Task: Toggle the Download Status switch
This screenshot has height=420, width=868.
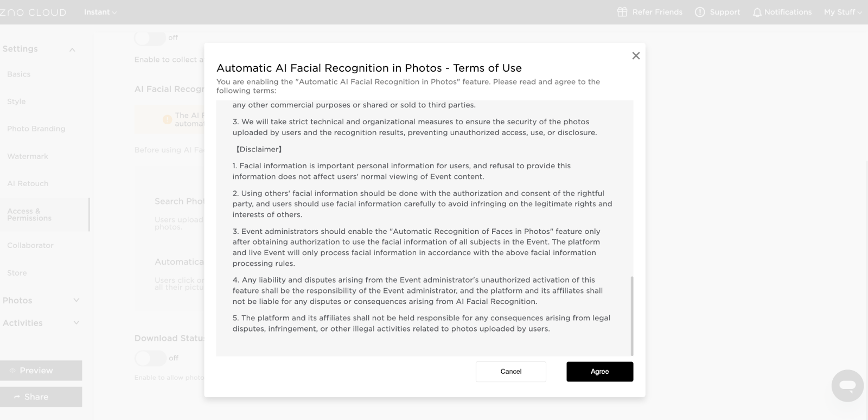Action: point(150,358)
